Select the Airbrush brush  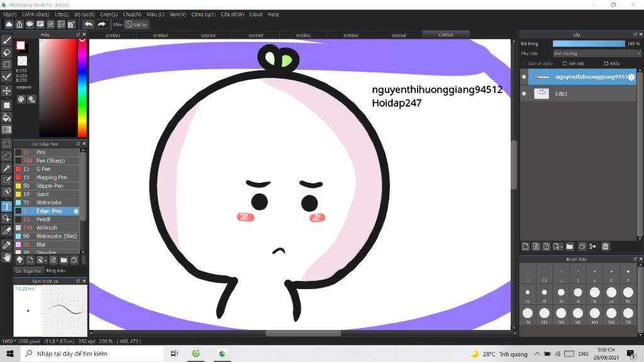[47, 228]
